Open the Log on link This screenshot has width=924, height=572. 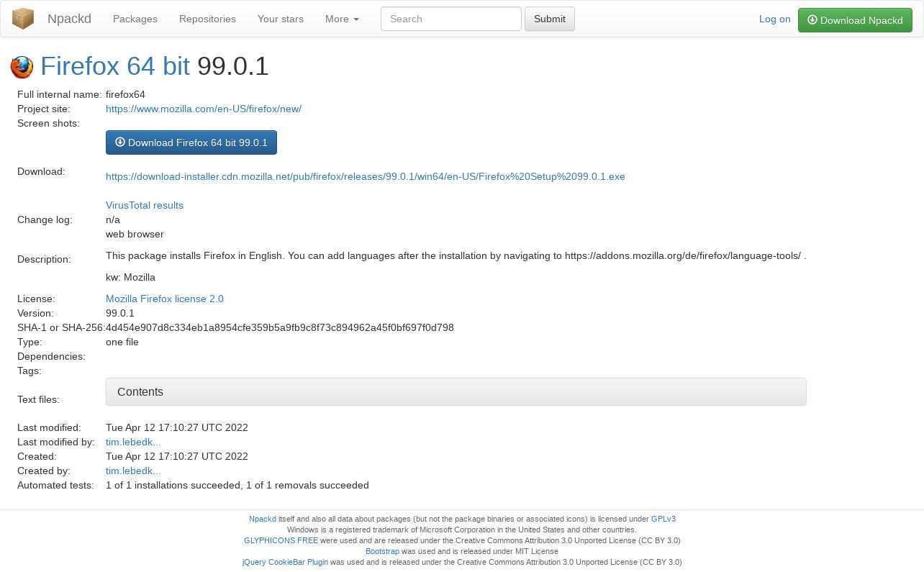(775, 19)
